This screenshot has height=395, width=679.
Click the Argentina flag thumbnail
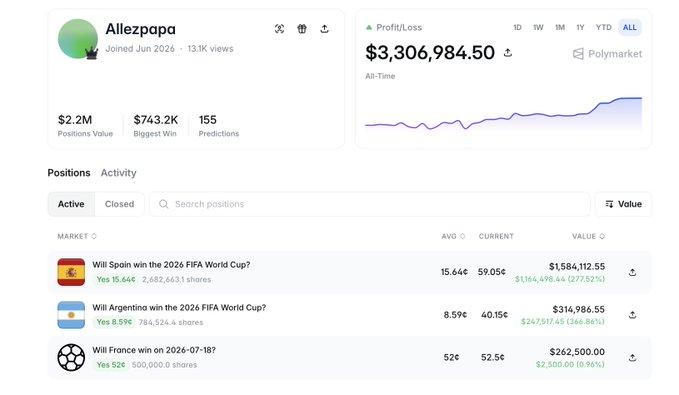click(x=71, y=315)
